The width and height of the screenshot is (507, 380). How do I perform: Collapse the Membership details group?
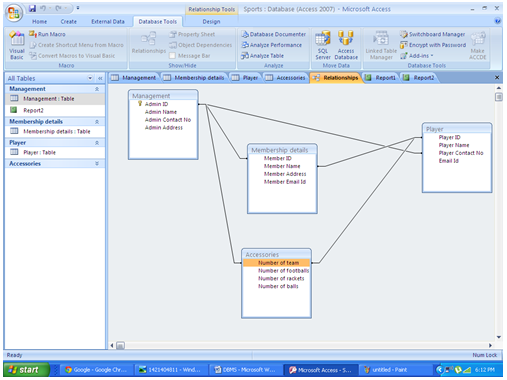coord(97,122)
